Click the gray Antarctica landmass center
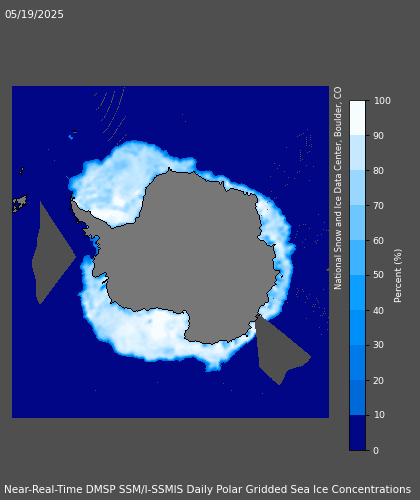 coord(187,253)
